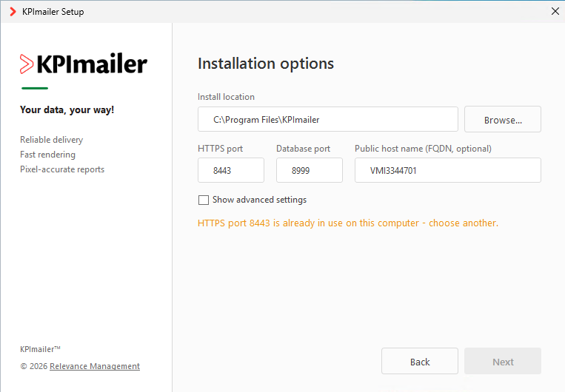Open the Relevance Management link
The height and width of the screenshot is (392, 565).
coord(95,366)
